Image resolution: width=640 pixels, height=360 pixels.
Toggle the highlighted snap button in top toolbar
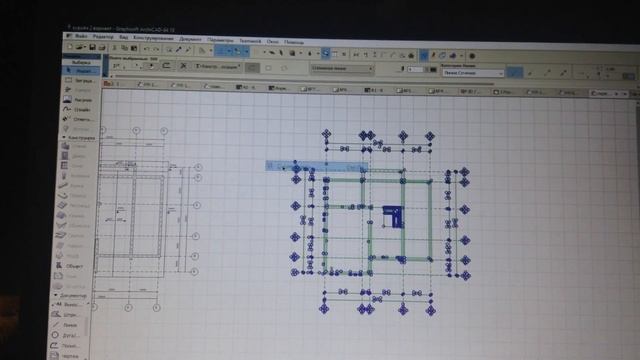pyautogui.click(x=424, y=55)
